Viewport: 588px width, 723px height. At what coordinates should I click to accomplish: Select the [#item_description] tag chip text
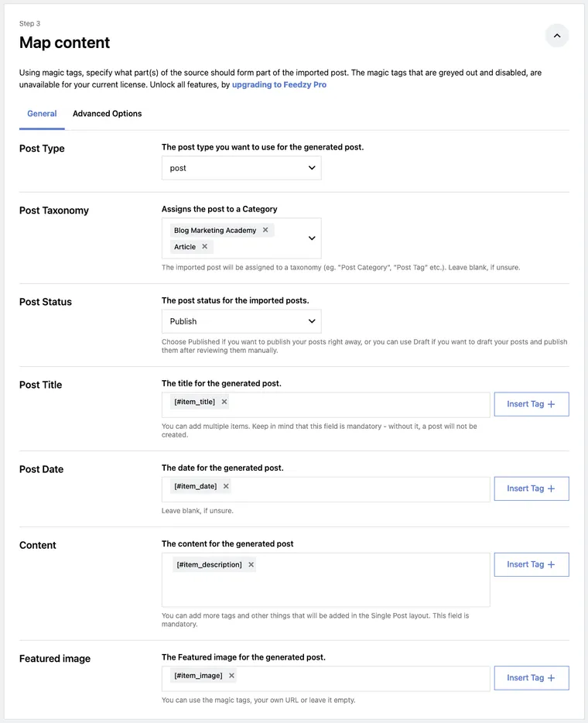(209, 564)
